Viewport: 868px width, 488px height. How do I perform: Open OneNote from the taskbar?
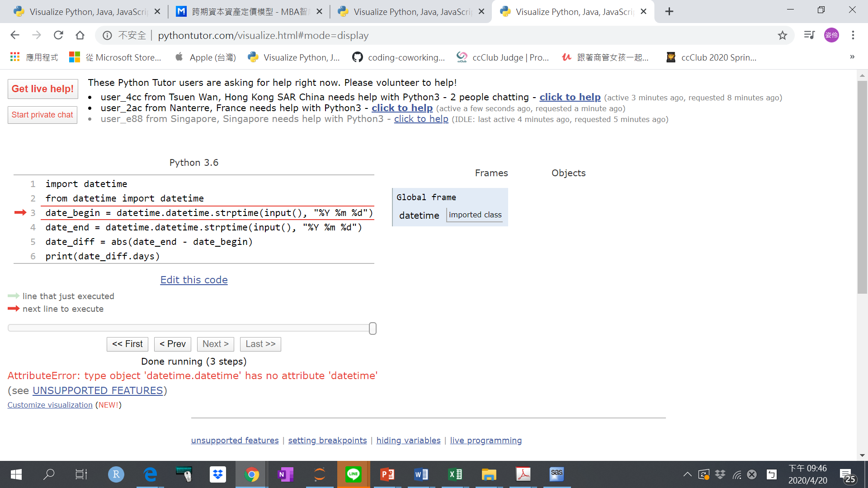[x=285, y=474]
